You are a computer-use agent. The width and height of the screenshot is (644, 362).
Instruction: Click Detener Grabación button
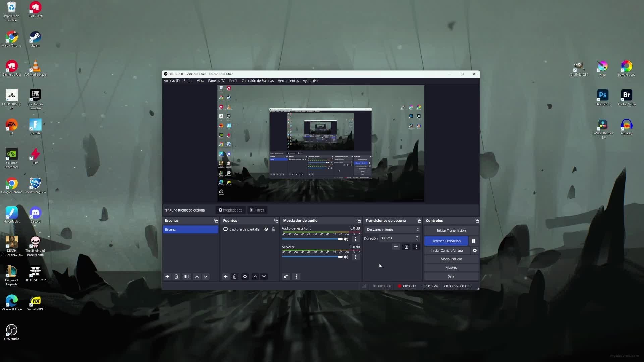[x=446, y=241]
